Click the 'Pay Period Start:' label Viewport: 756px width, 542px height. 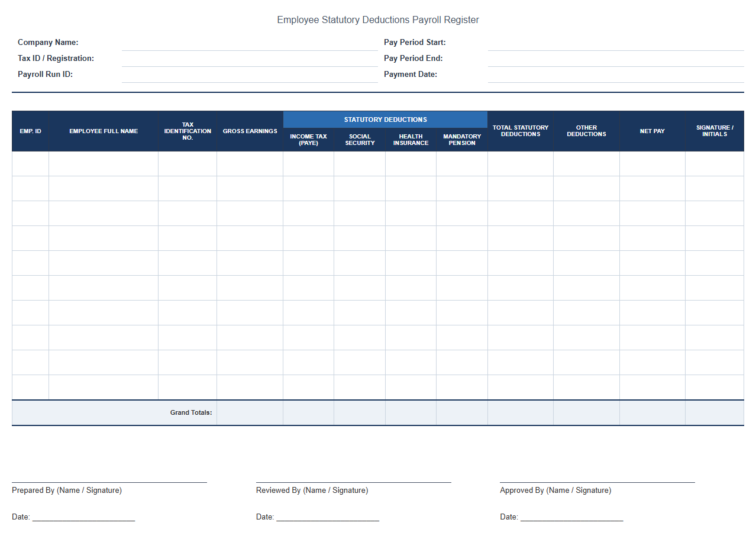click(415, 43)
